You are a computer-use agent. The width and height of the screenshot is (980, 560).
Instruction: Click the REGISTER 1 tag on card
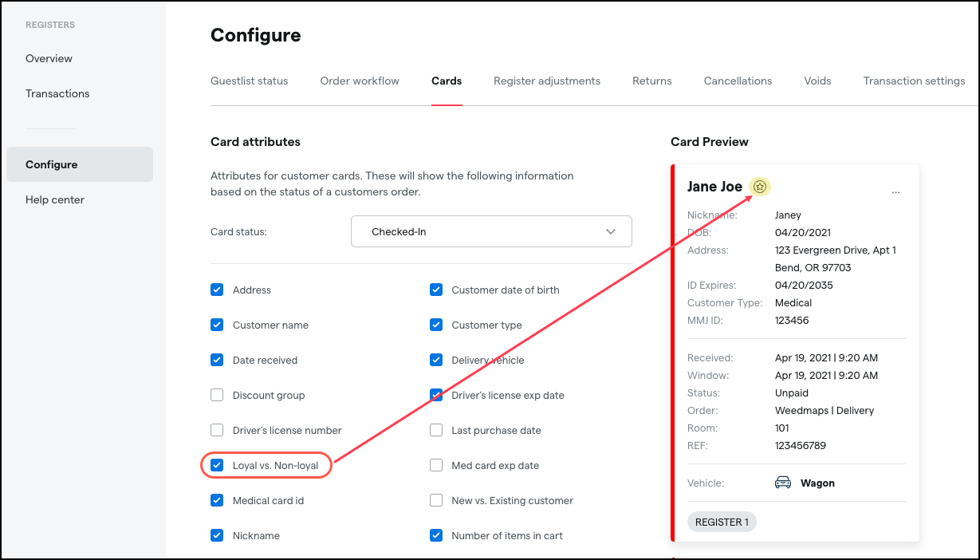722,522
